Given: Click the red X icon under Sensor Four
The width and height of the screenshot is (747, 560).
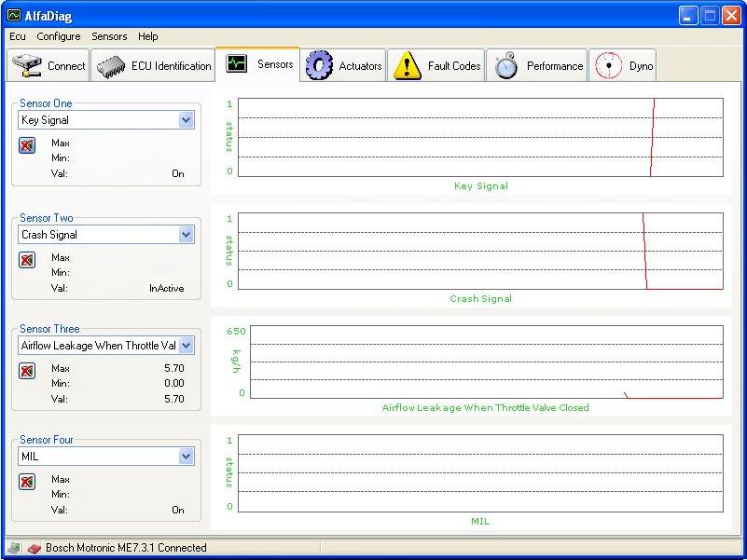Looking at the screenshot, I should 28,482.
